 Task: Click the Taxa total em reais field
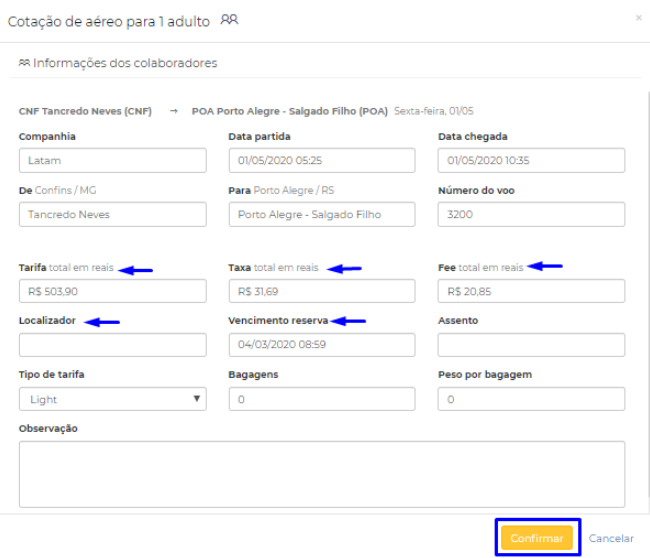pyautogui.click(x=322, y=291)
